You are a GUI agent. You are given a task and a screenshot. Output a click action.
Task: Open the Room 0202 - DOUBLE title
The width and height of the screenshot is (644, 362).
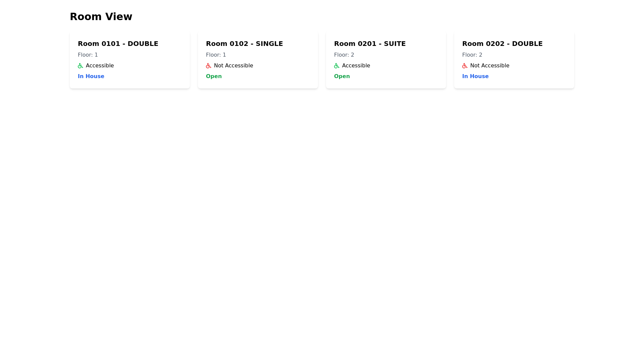pos(502,44)
